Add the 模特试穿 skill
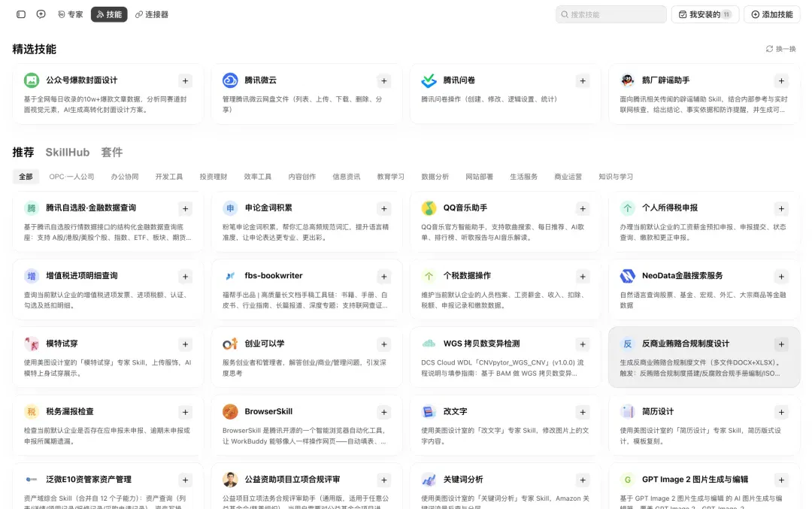 (x=186, y=344)
